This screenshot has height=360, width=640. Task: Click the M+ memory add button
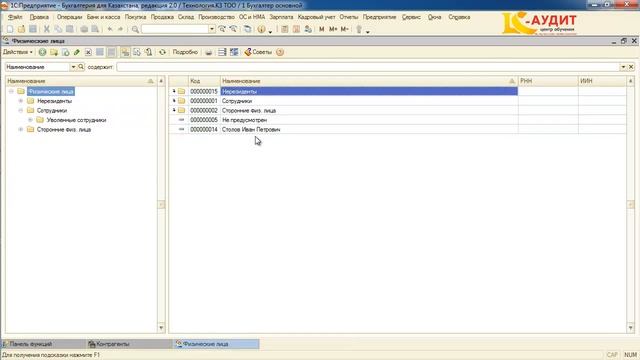[333, 29]
